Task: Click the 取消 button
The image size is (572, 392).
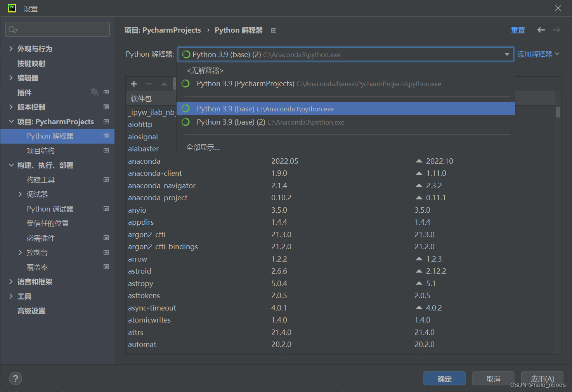Action: [x=493, y=379]
